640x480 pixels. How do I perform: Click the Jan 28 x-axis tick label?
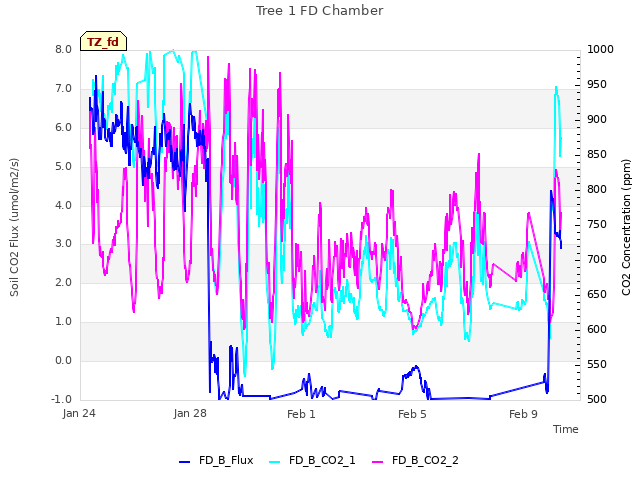click(x=190, y=413)
